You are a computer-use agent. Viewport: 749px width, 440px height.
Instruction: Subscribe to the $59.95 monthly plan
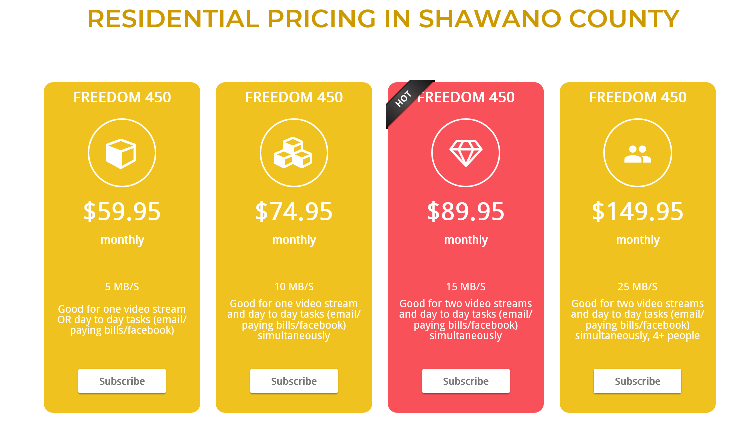click(122, 381)
